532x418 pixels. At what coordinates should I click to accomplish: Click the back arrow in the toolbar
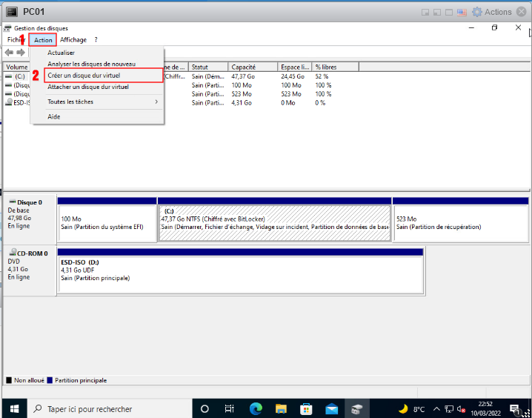[9, 53]
